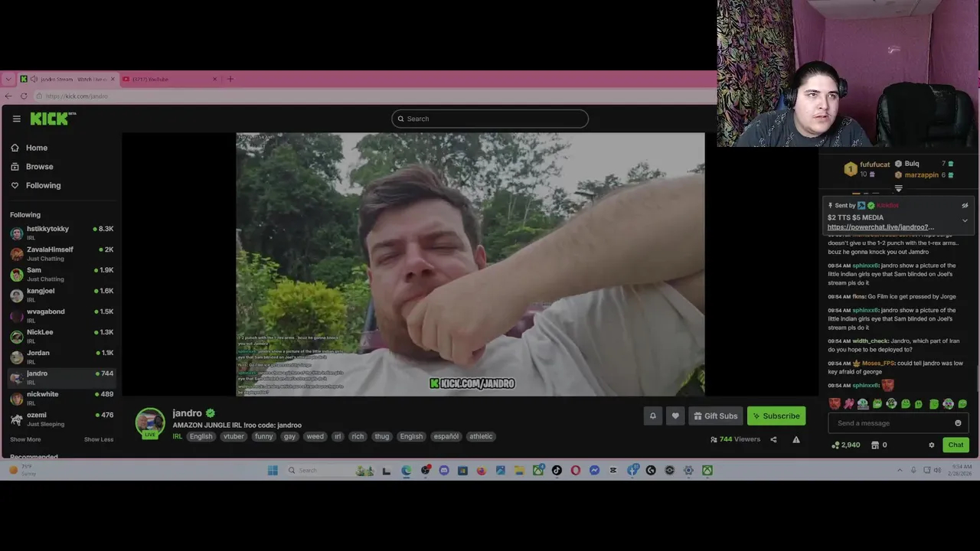Click username width_check in chat

[870, 341]
